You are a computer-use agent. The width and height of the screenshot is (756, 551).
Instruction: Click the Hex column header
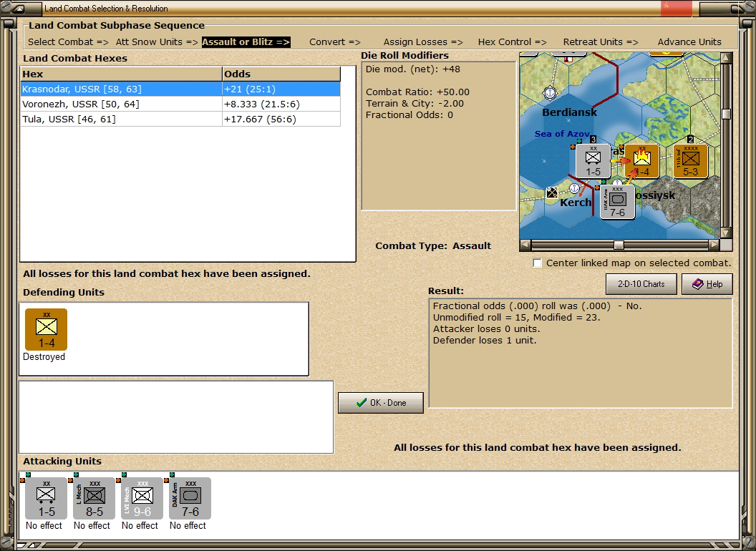click(121, 74)
